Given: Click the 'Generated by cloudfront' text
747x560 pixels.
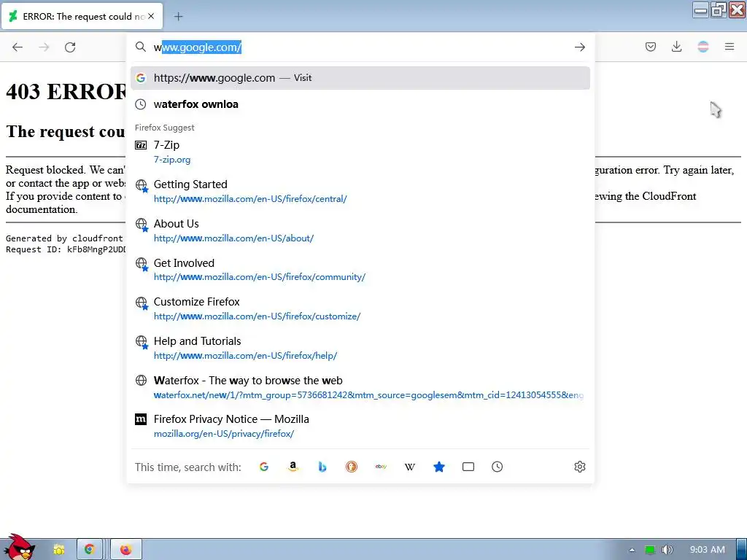Looking at the screenshot, I should tap(64, 238).
